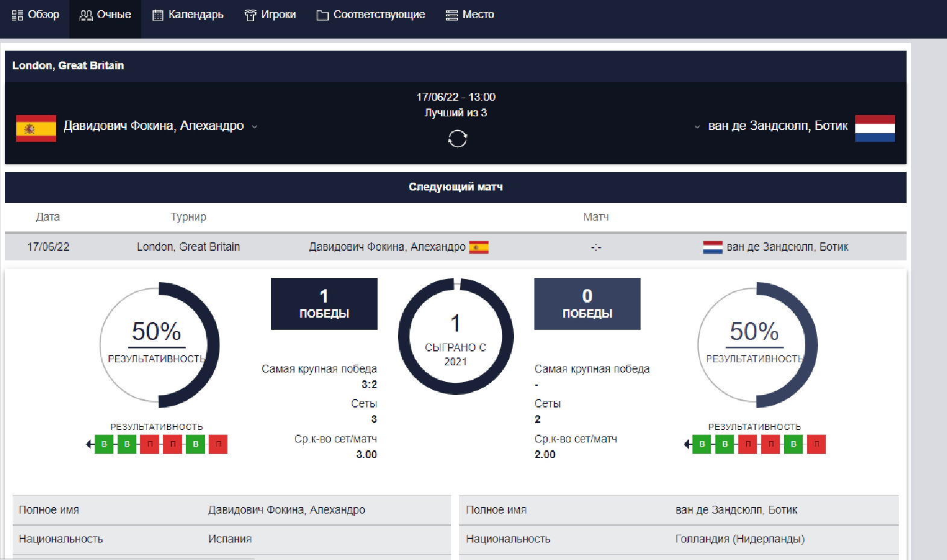Click the Следующий матч section header
Viewport: 947px width, 560px height.
[x=455, y=187]
